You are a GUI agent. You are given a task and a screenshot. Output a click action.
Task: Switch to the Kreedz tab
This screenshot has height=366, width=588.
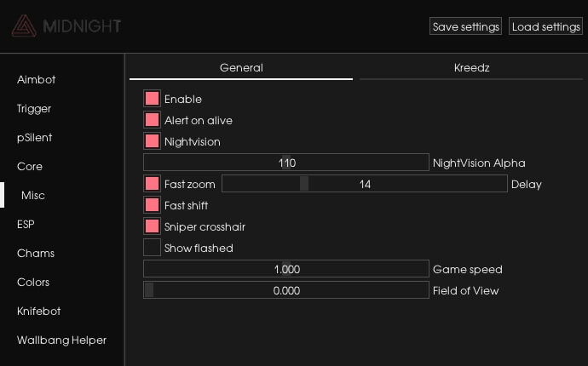[x=471, y=67]
